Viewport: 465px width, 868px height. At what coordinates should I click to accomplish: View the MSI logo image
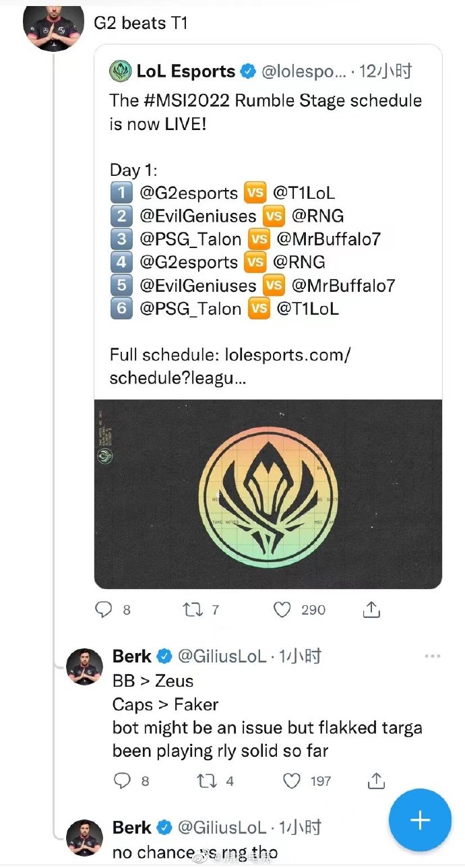pos(268,494)
